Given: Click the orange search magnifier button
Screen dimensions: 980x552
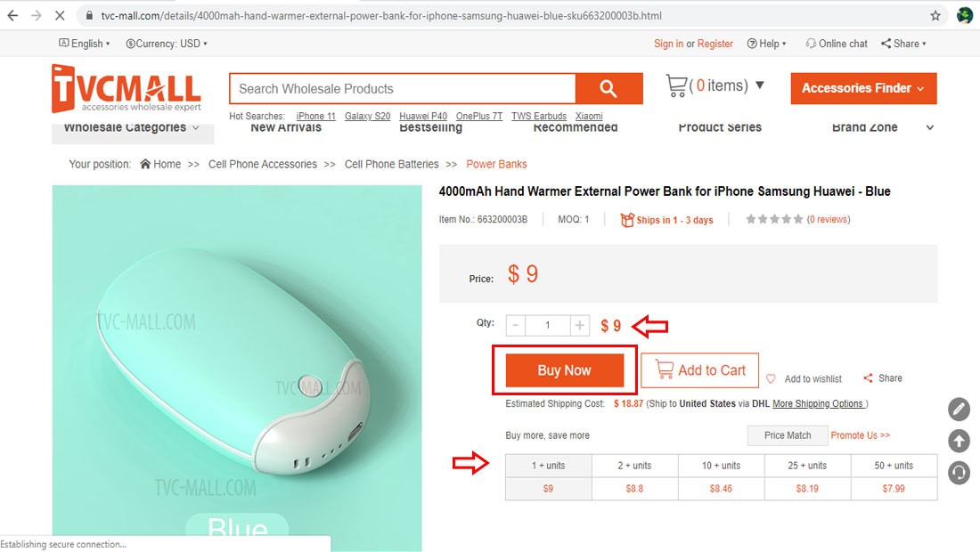Looking at the screenshot, I should 608,88.
